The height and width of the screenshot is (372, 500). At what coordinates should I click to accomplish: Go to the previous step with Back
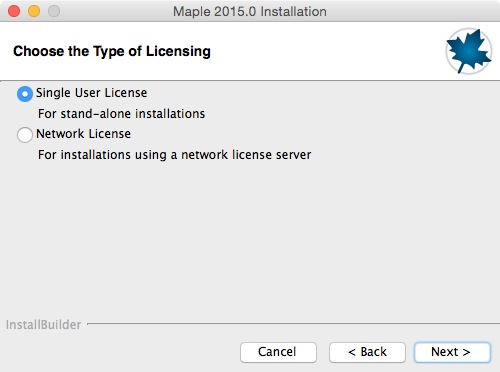(x=367, y=352)
